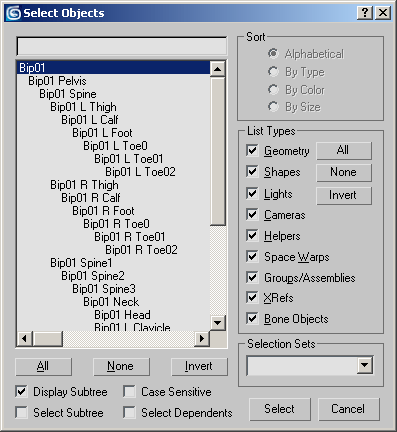Click the vertical scrollbar thumb of object list
This screenshot has height=432, width=397.
pos(218,152)
